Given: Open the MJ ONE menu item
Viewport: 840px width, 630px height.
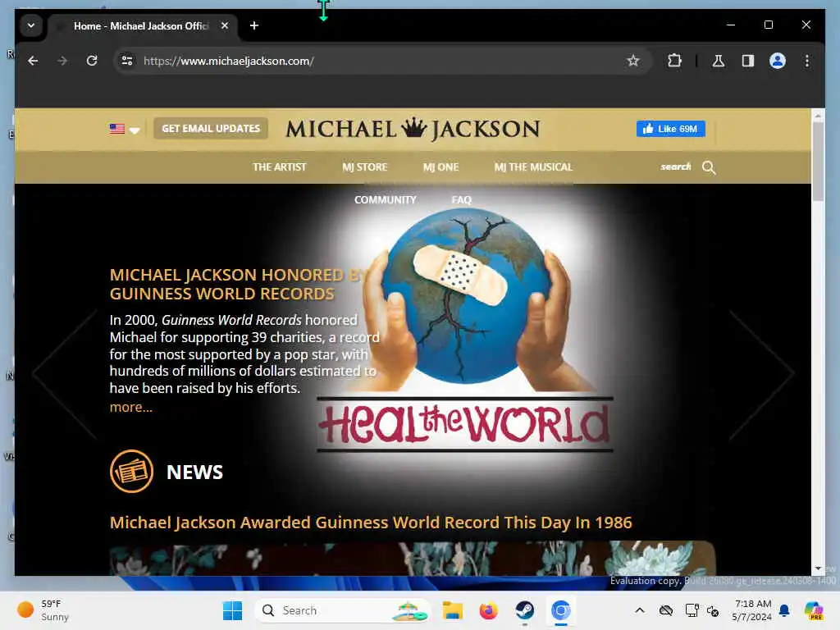Looking at the screenshot, I should 441,167.
